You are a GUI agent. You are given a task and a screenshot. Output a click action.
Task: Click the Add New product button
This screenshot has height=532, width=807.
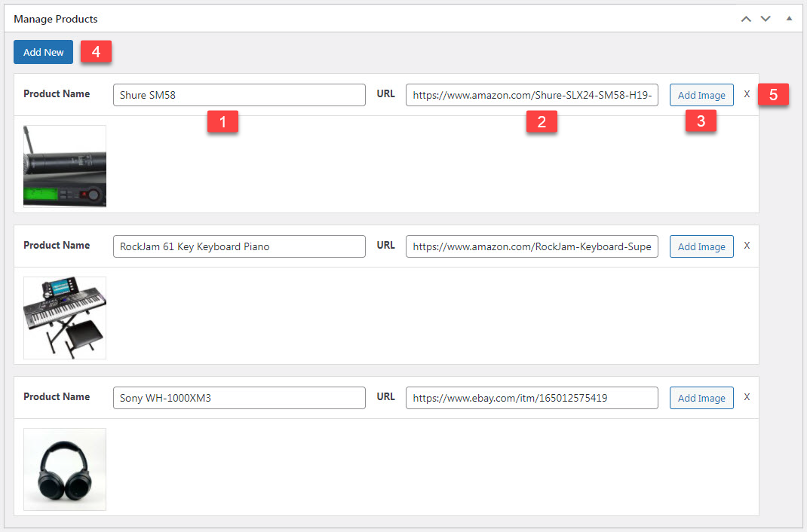coord(43,52)
